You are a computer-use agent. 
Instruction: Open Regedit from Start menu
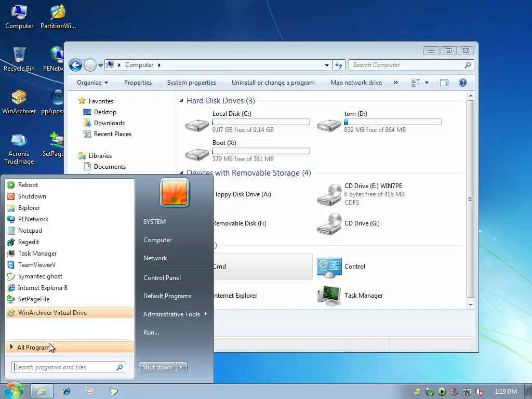(70, 242)
